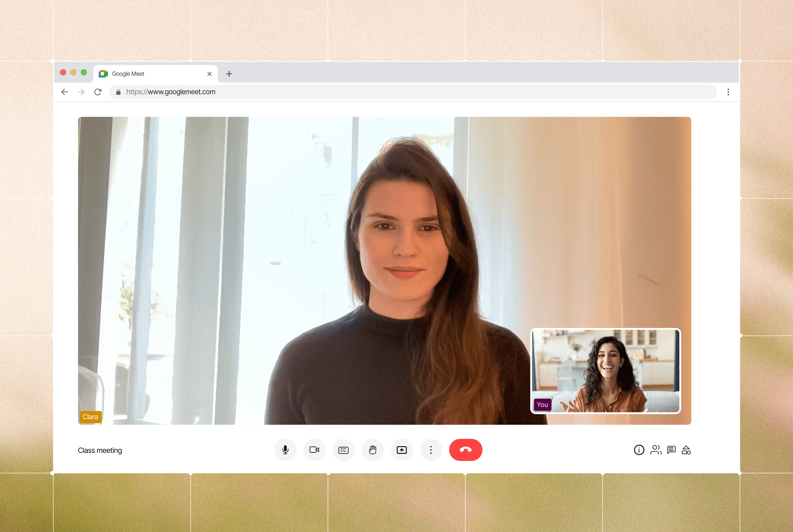Click the URL address bar

(x=407, y=92)
